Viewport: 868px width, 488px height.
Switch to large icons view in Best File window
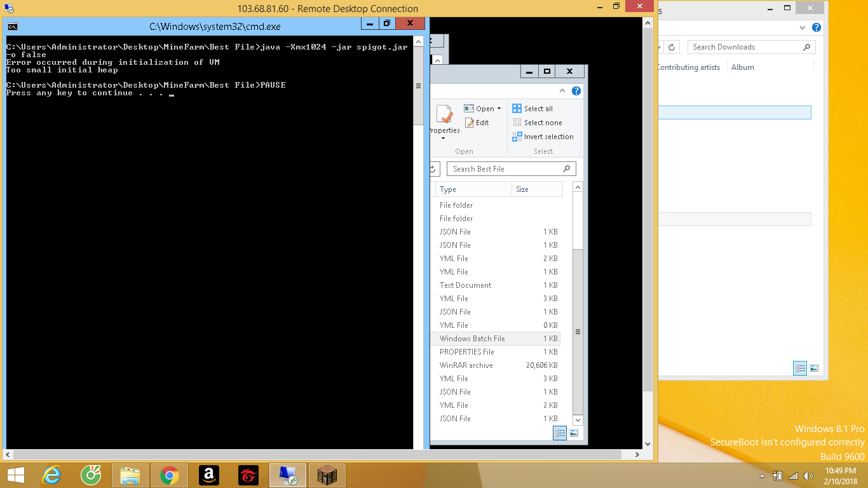574,433
